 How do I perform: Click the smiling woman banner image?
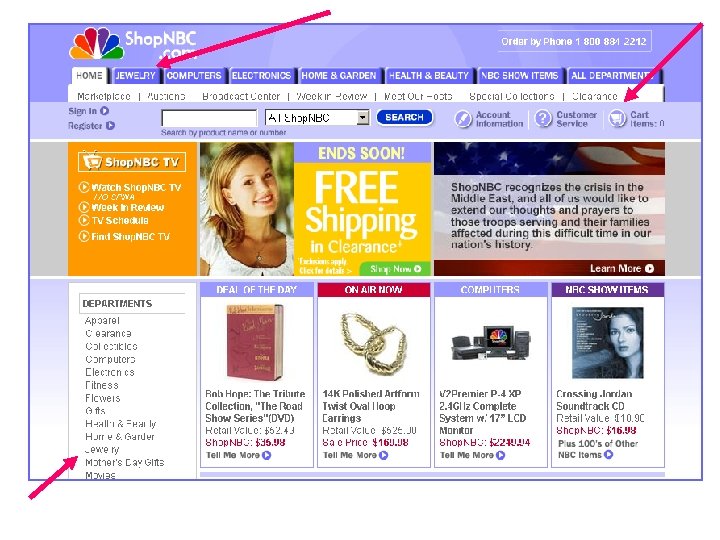click(x=247, y=209)
